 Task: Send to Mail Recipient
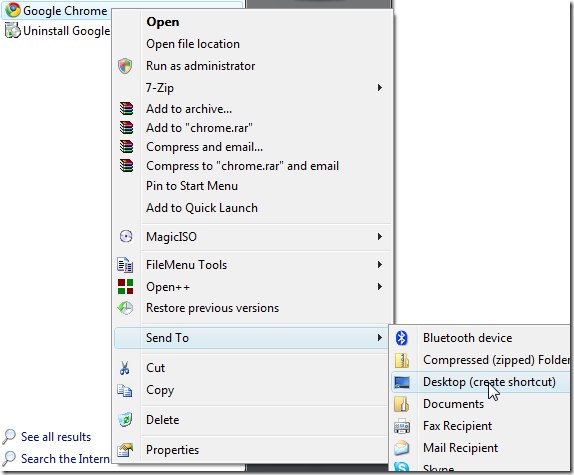[x=481, y=448]
